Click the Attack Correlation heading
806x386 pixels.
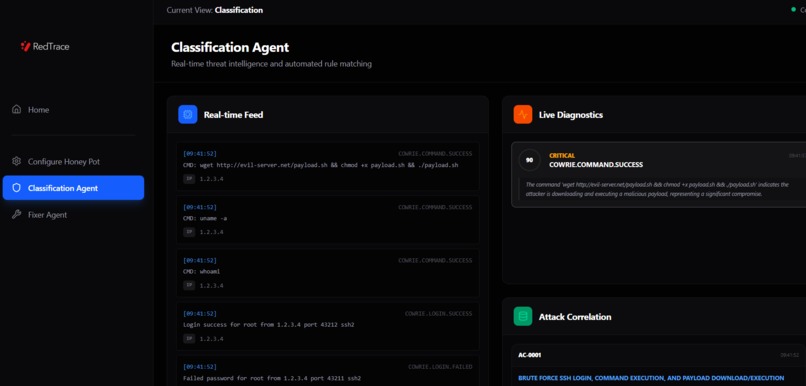[x=575, y=317]
